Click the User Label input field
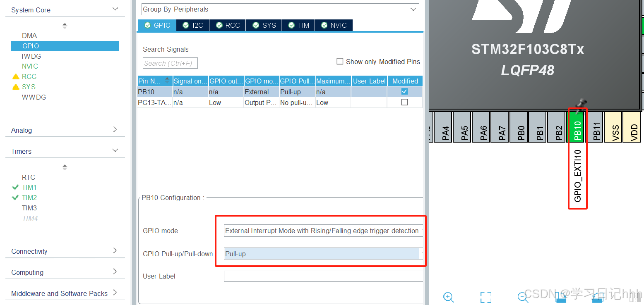Screen dimensions: 644x305 (323, 276)
